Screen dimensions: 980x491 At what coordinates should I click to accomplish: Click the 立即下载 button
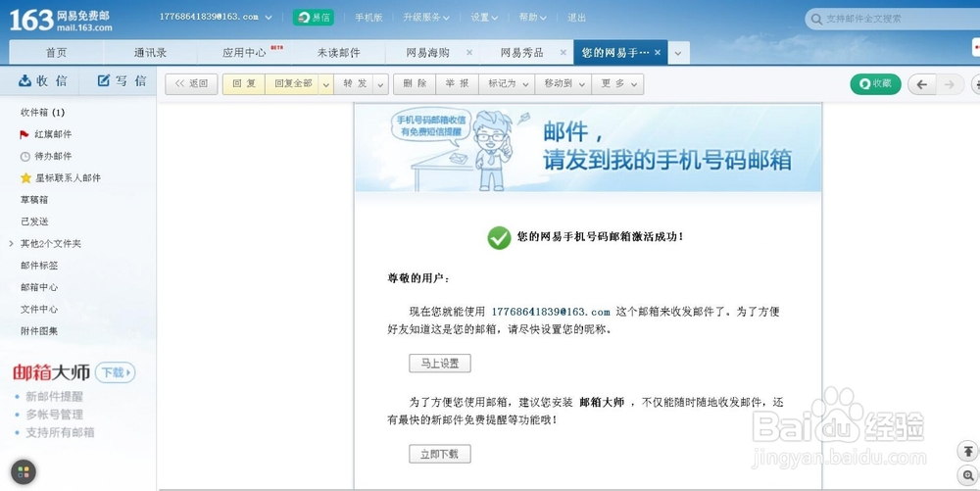pyautogui.click(x=440, y=454)
